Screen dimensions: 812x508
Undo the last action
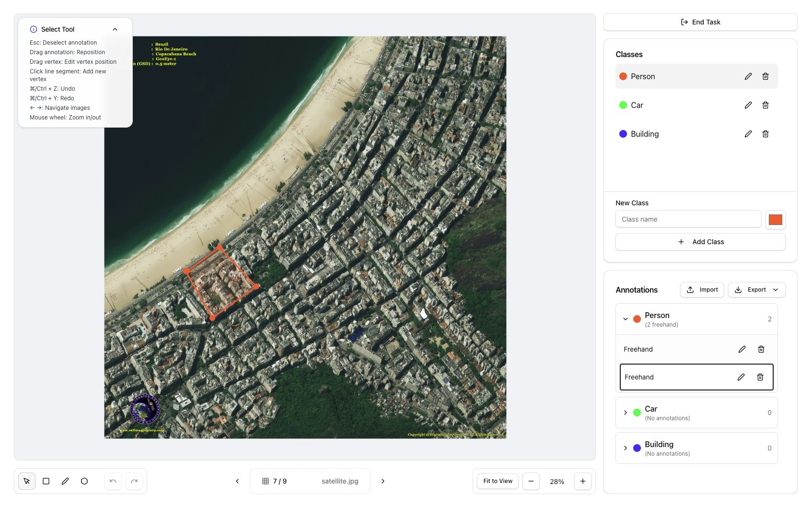pyautogui.click(x=113, y=481)
